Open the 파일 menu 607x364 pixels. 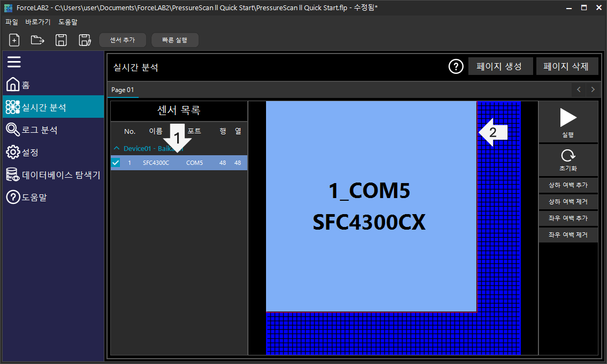pos(12,22)
